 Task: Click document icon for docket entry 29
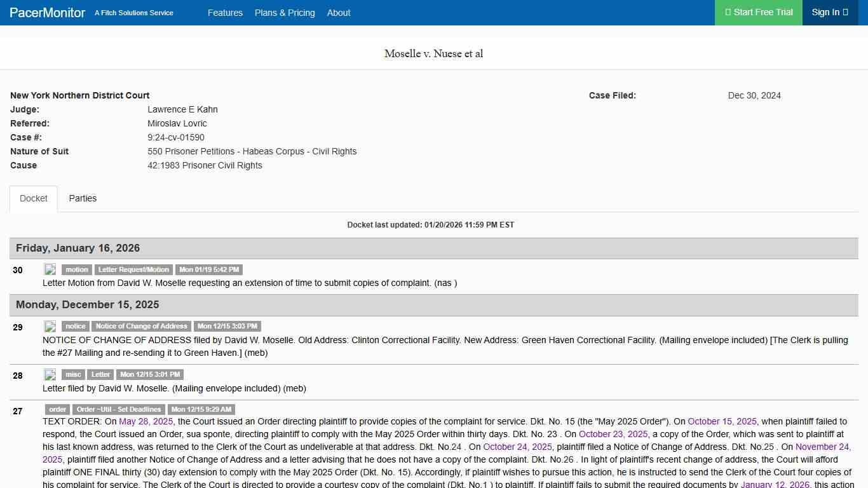click(x=50, y=326)
